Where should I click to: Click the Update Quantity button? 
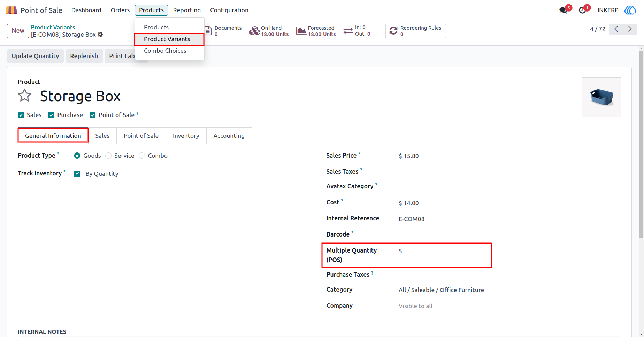35,56
